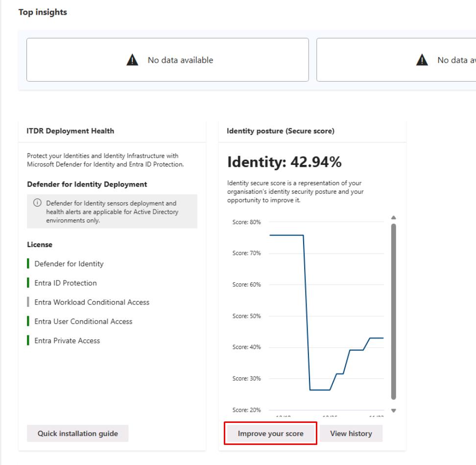The width and height of the screenshot is (476, 465).
Task: Click the scroll down arrow beside score chart
Action: pos(393,411)
